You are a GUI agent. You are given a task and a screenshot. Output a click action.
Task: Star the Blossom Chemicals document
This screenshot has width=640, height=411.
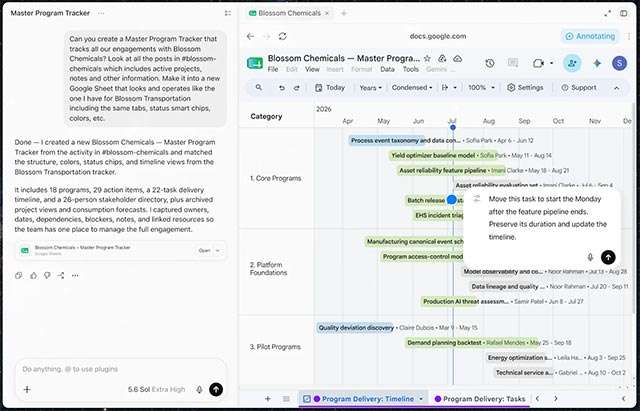427,58
